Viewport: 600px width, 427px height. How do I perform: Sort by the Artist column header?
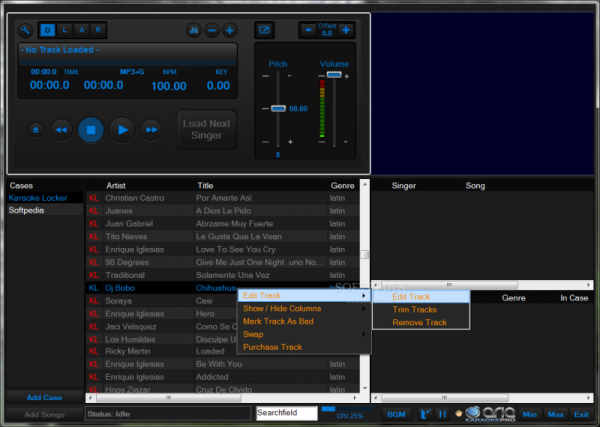click(x=116, y=186)
